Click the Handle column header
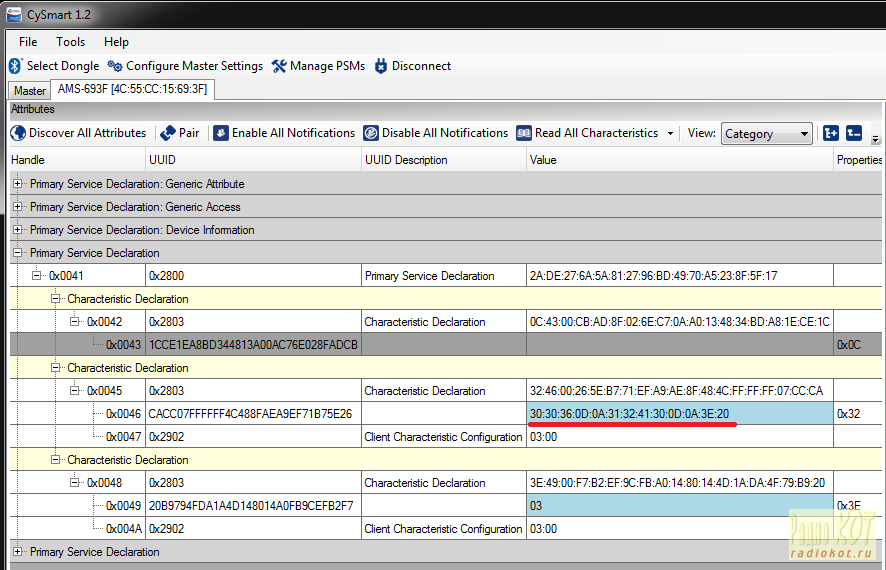 tap(77, 160)
